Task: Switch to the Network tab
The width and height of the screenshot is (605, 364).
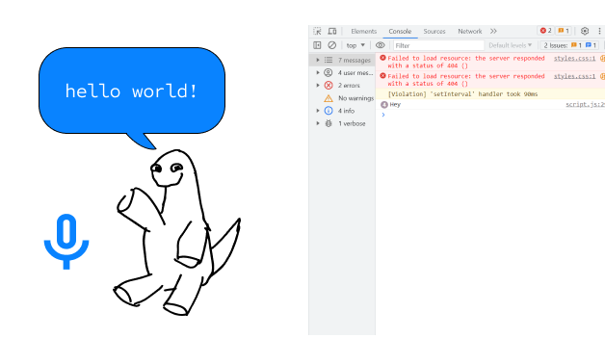Action: click(x=469, y=31)
